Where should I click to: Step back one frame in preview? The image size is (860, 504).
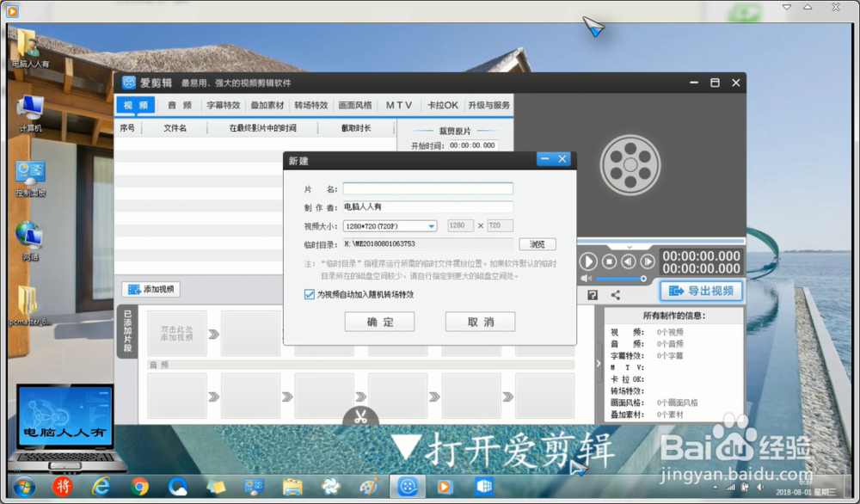tap(629, 261)
